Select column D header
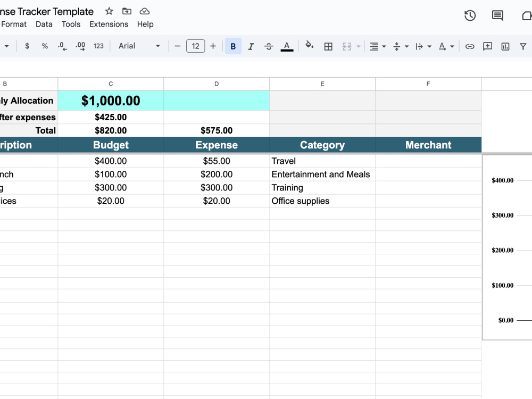The image size is (532, 399). pyautogui.click(x=217, y=84)
